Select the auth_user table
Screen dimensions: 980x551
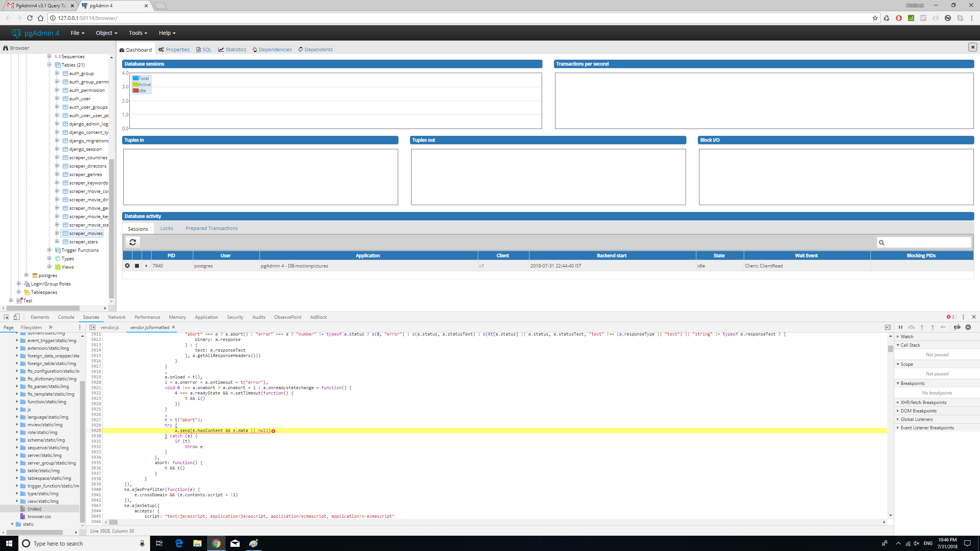(80, 98)
